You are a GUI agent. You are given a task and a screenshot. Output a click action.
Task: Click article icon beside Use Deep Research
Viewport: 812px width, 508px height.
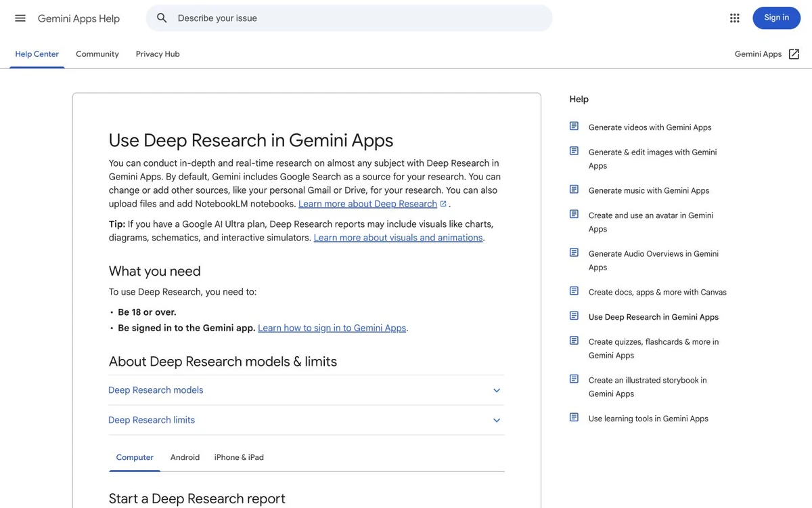574,316
